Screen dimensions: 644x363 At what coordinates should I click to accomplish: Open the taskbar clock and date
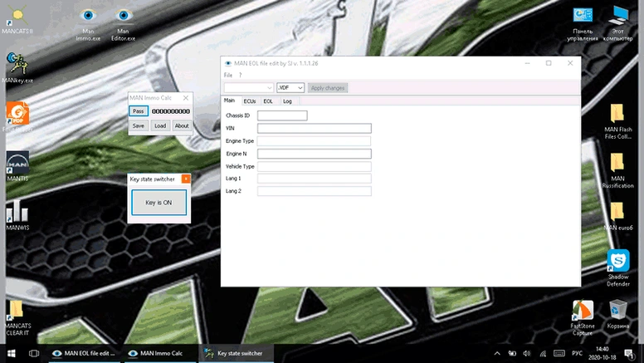pos(603,353)
